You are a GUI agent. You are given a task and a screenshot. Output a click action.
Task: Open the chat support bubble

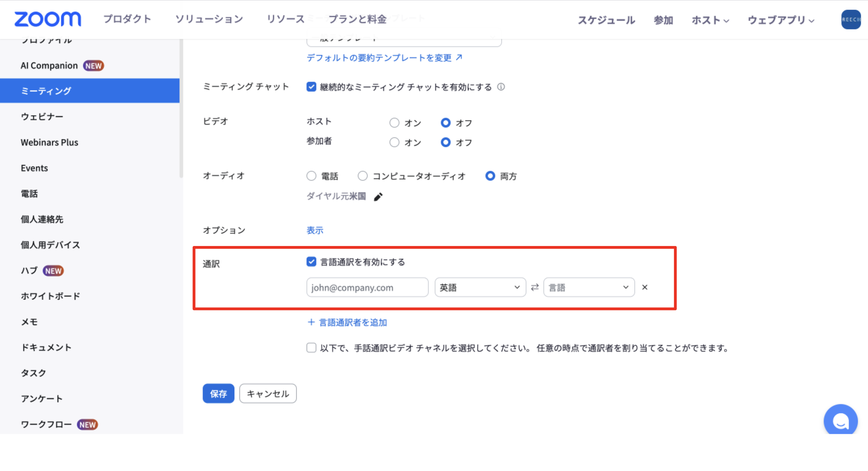tap(840, 421)
